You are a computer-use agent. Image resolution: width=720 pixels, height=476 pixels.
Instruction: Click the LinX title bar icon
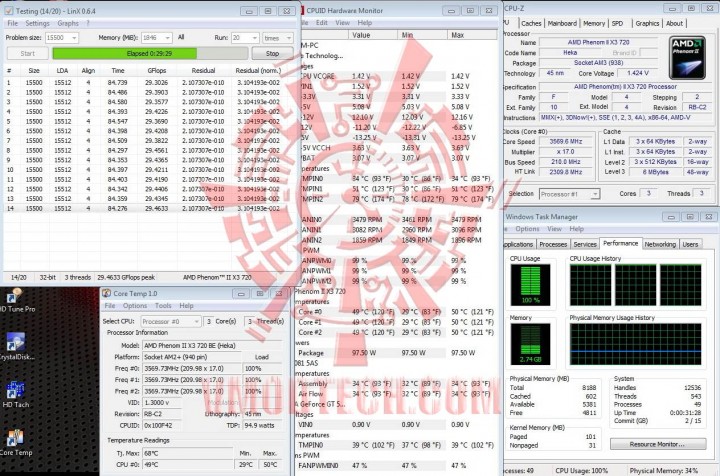coord(9,11)
